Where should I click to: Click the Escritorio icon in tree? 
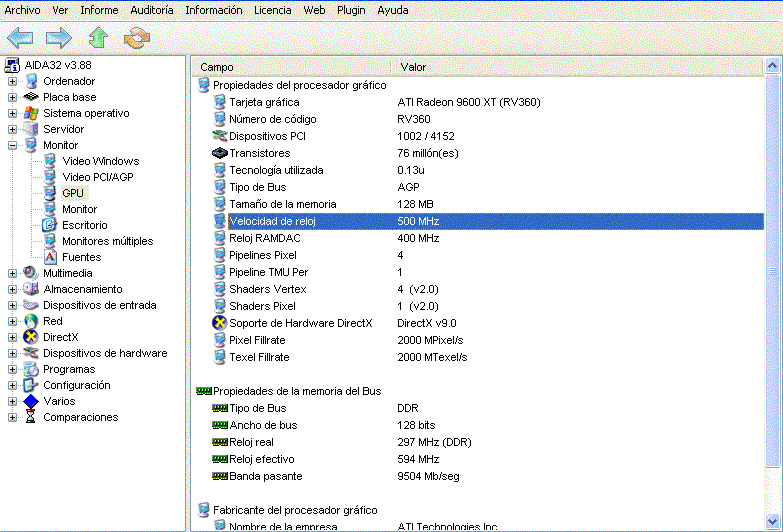pyautogui.click(x=49, y=225)
